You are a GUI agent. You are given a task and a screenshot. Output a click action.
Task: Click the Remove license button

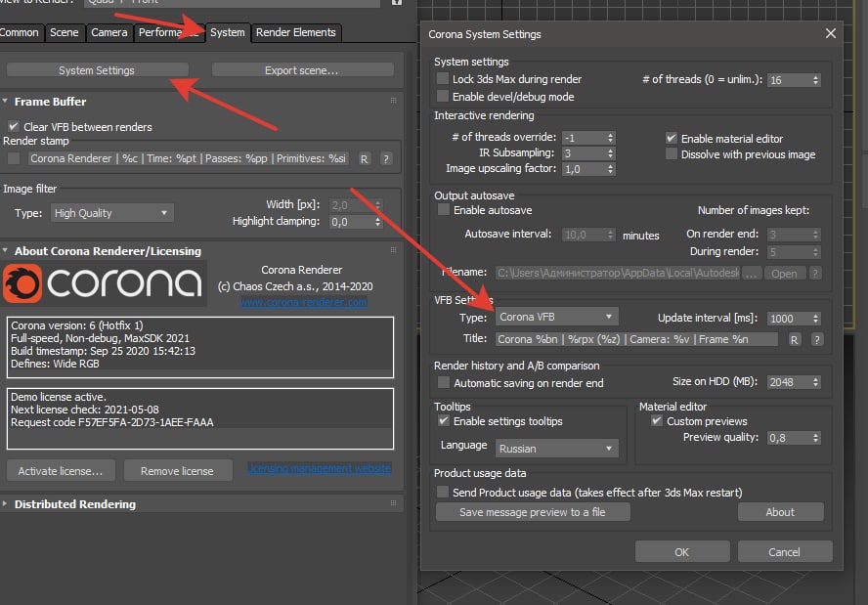[x=177, y=471]
